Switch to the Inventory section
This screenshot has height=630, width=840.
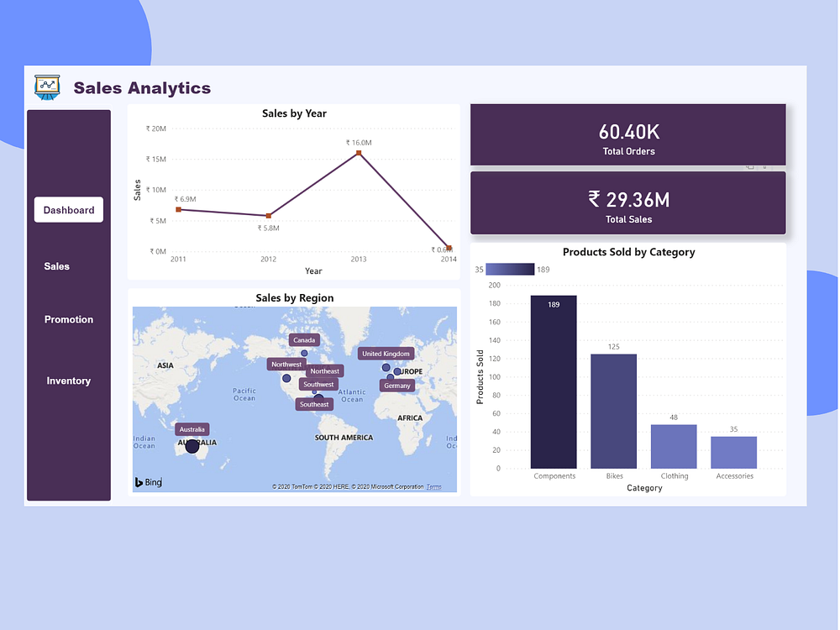[x=68, y=381]
